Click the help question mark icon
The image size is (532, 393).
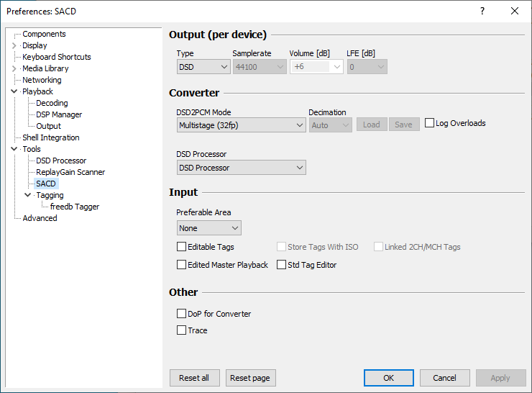click(x=482, y=11)
